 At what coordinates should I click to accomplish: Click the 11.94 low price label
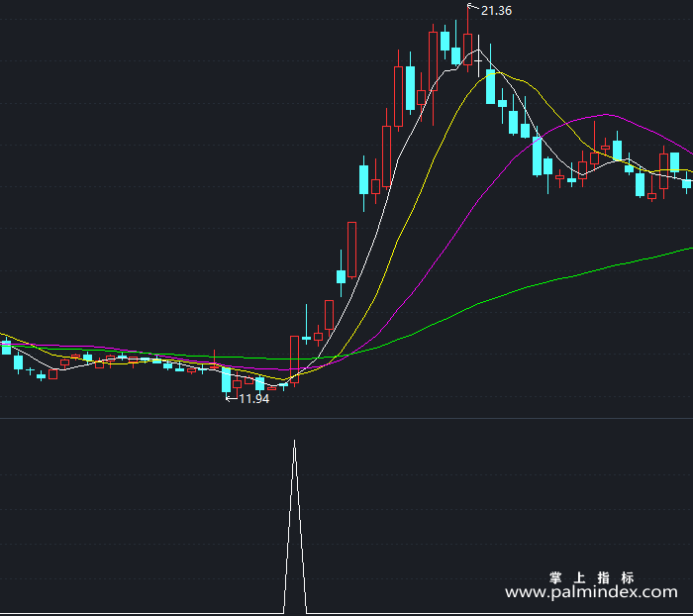tap(253, 399)
